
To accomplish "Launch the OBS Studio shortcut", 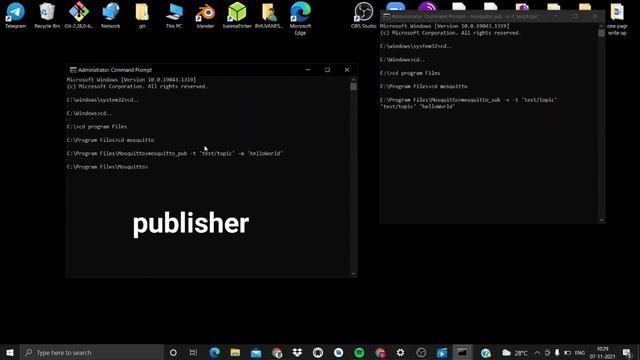I will tap(363, 15).
